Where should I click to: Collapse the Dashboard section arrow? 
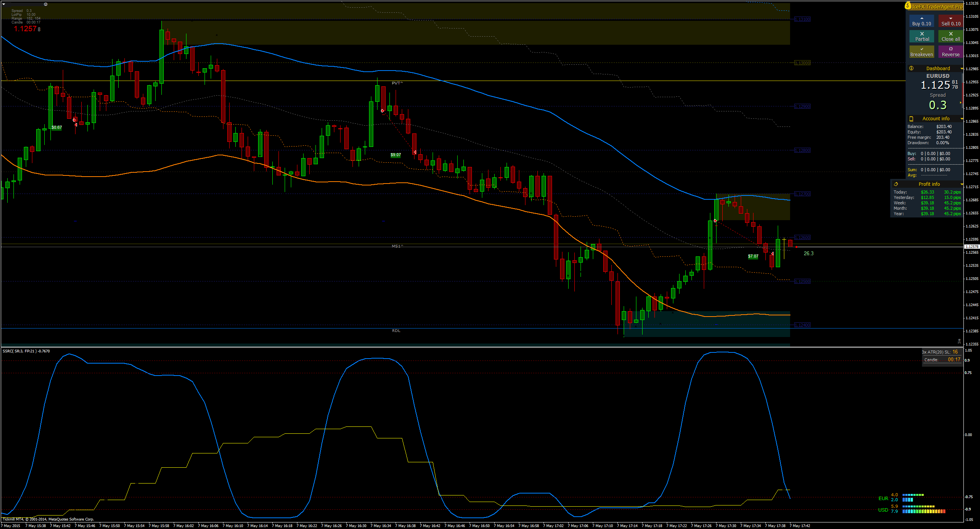[962, 69]
